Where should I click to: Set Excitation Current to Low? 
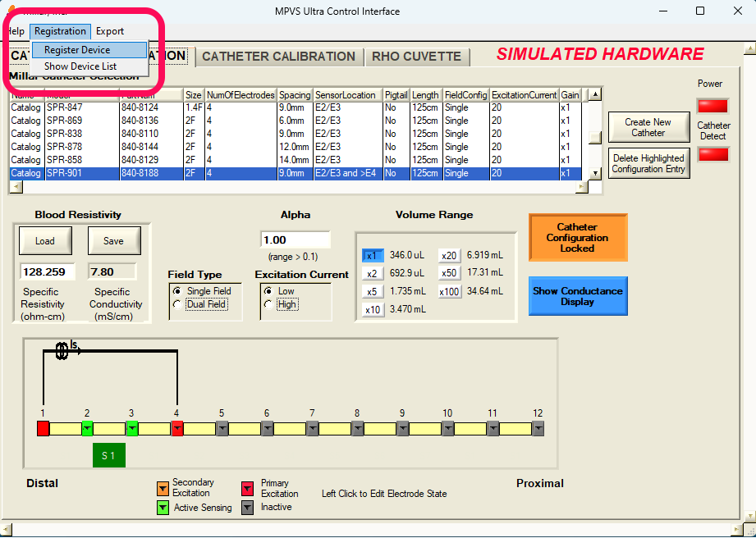[268, 291]
